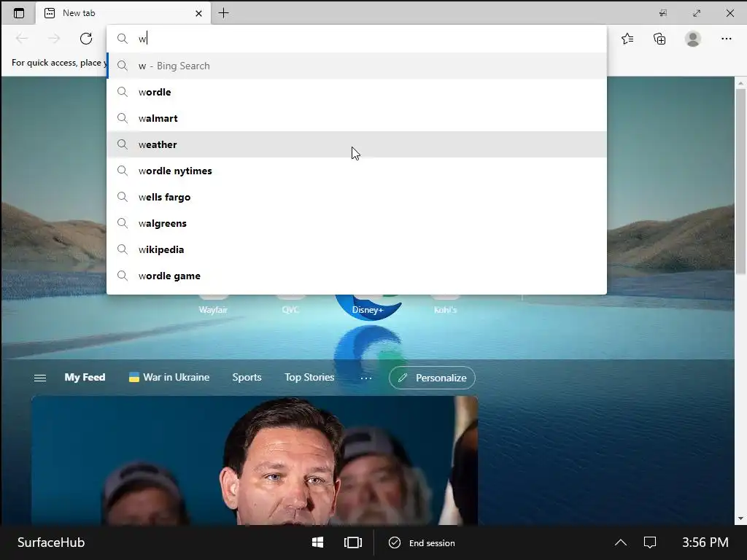This screenshot has height=560, width=747.
Task: Open the profile avatar
Action: [693, 39]
